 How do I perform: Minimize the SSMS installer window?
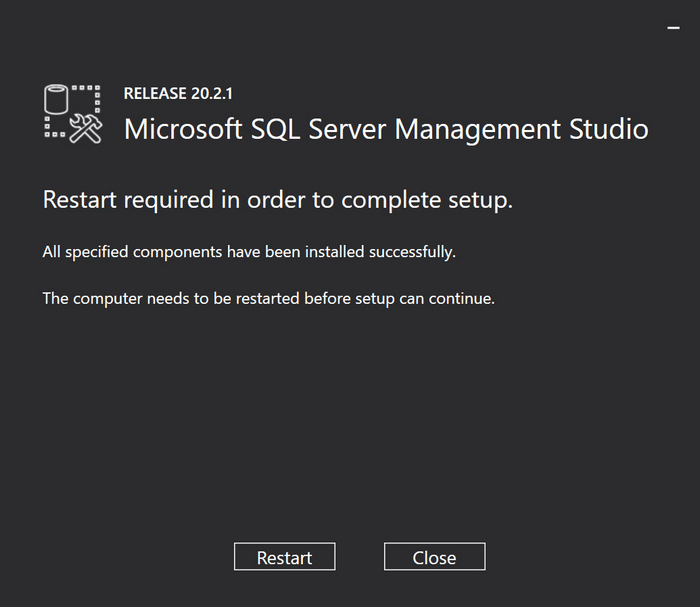(673, 28)
